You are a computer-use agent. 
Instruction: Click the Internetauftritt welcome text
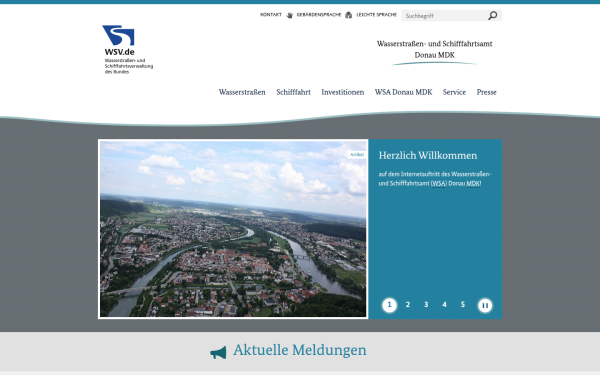(x=435, y=179)
